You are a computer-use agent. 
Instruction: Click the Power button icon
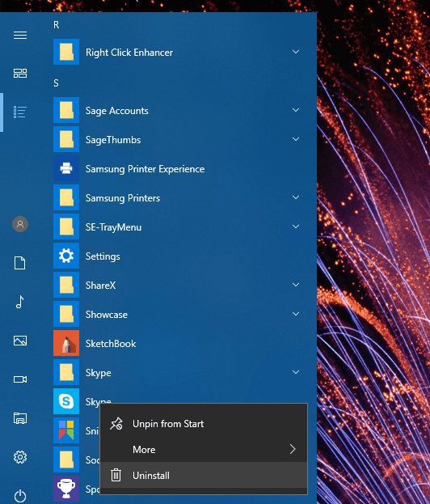pyautogui.click(x=20, y=496)
